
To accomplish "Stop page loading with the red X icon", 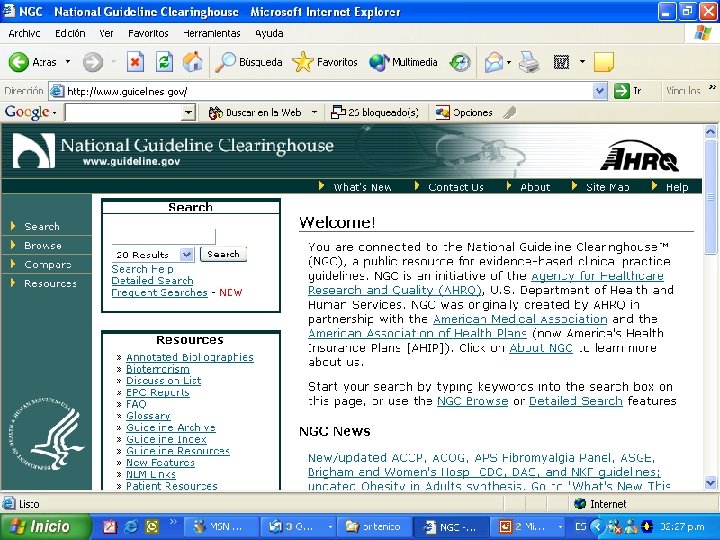I will (135, 62).
